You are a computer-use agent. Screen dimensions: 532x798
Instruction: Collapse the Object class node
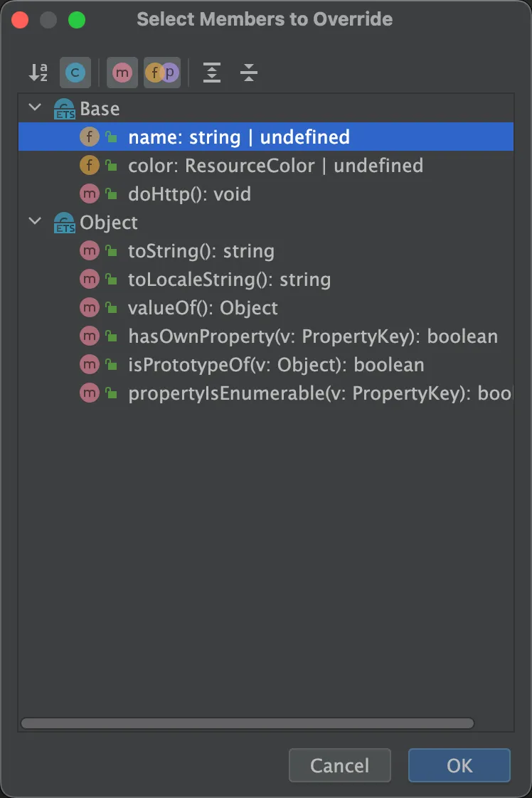[x=35, y=221]
